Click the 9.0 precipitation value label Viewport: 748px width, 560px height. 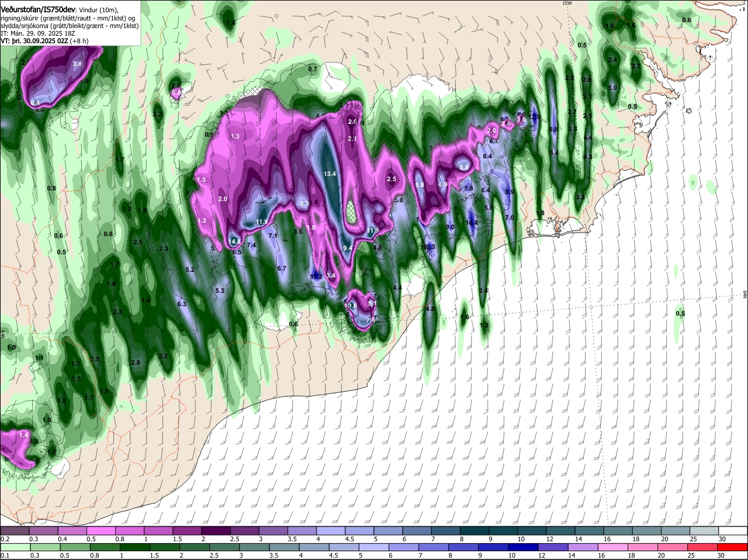click(450, 227)
